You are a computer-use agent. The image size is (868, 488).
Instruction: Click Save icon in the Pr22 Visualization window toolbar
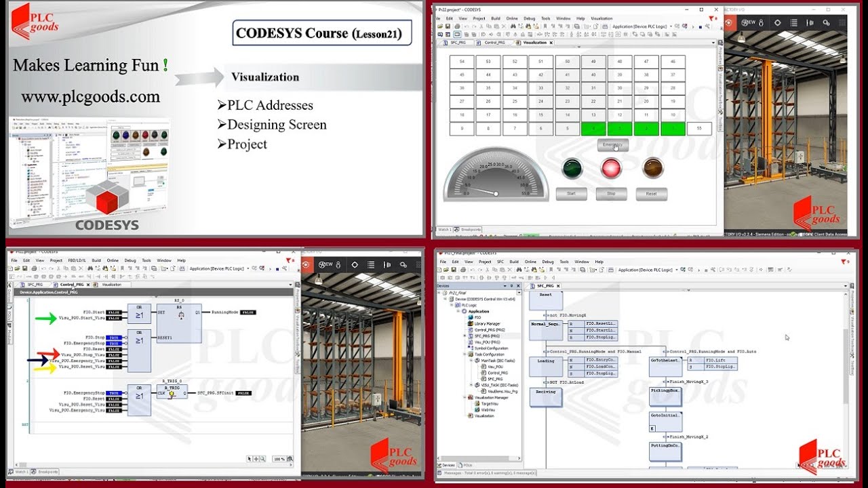click(x=448, y=26)
